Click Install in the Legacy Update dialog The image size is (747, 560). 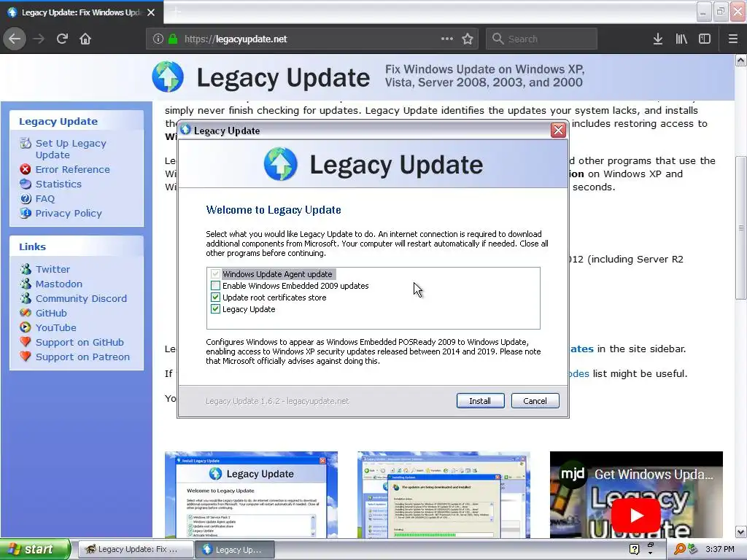(480, 401)
